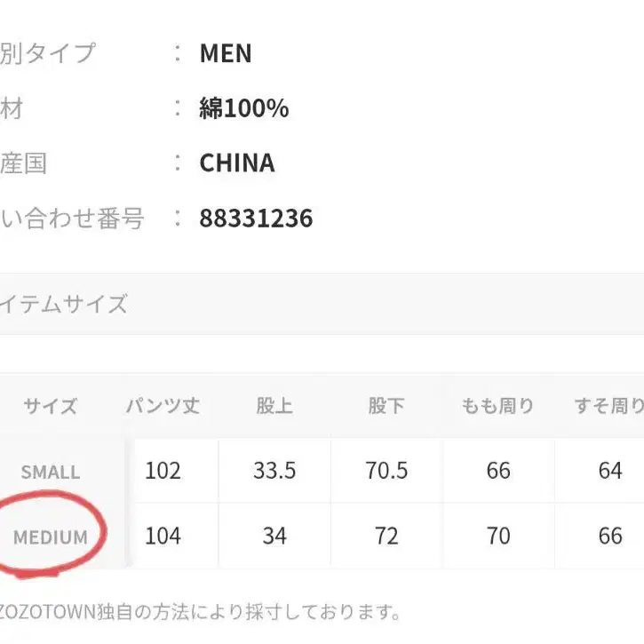Click the 綿100% material value
Screen dimensions: 644x644
[244, 108]
